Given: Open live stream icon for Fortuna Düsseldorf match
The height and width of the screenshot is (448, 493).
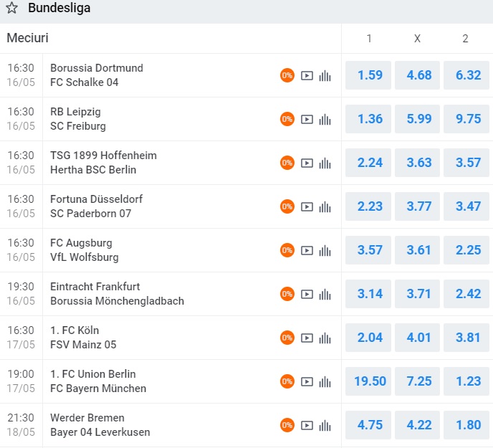Looking at the screenshot, I should click(x=307, y=206).
